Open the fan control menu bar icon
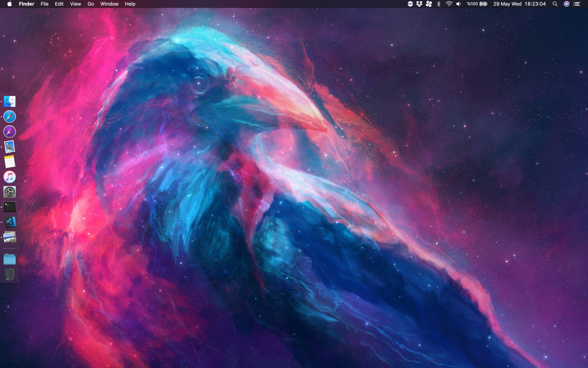 point(429,4)
